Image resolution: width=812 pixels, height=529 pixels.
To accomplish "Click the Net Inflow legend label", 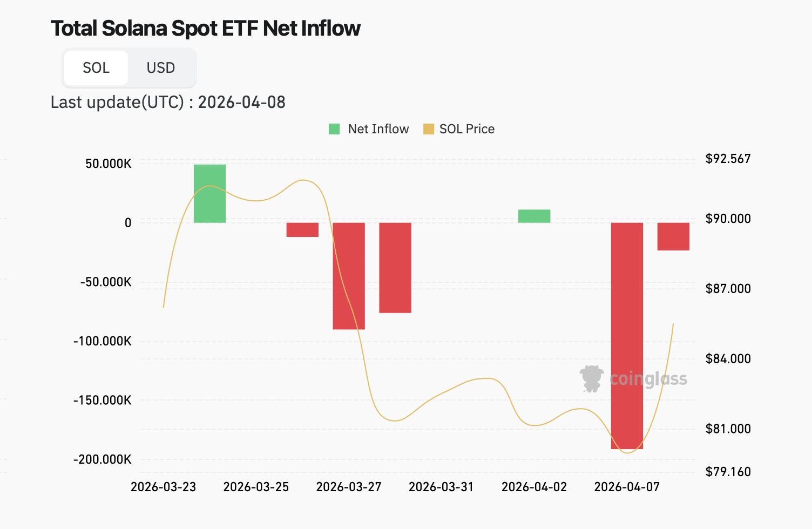I will pyautogui.click(x=378, y=129).
